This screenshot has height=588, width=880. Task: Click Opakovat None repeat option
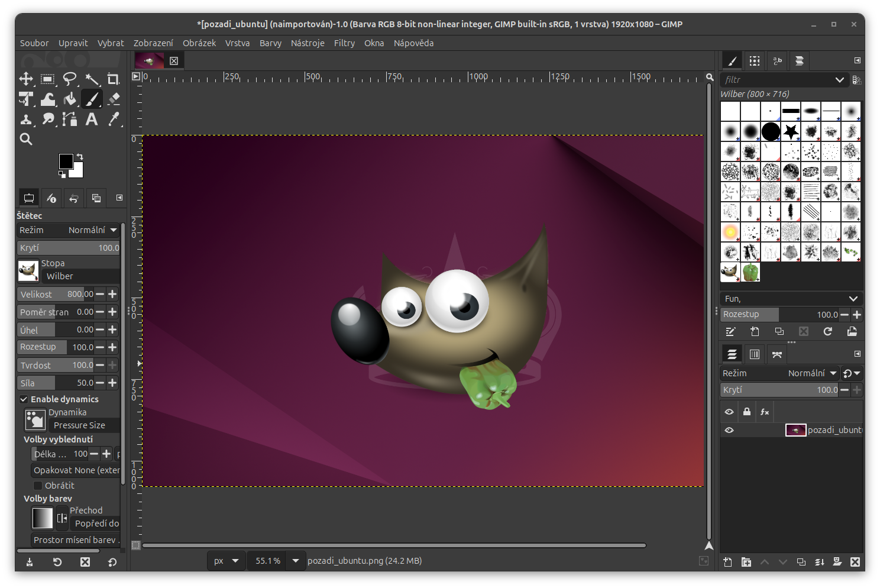(x=77, y=470)
